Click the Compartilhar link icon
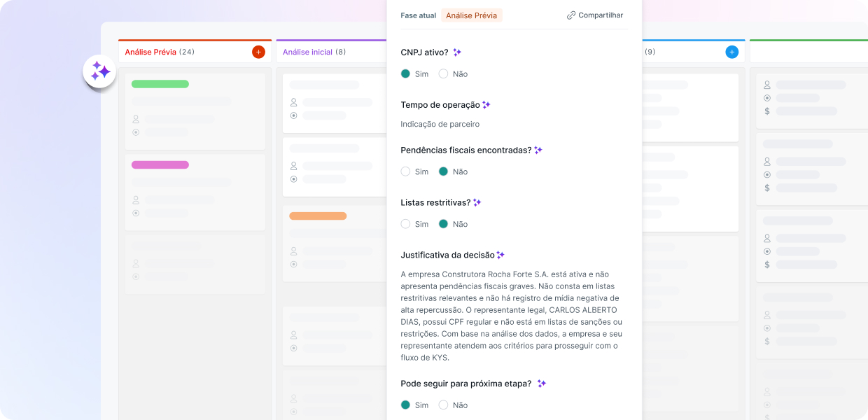The width and height of the screenshot is (868, 420). (571, 15)
